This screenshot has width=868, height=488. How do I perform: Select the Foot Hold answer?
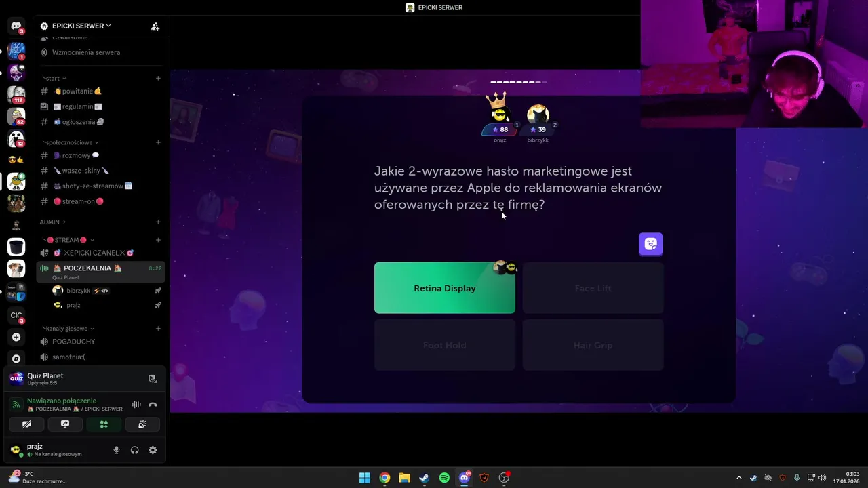point(445,345)
